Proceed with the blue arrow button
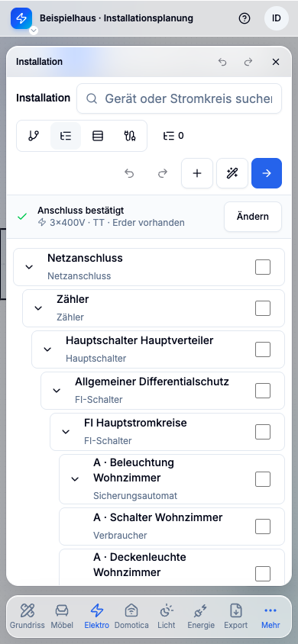 [x=267, y=173]
